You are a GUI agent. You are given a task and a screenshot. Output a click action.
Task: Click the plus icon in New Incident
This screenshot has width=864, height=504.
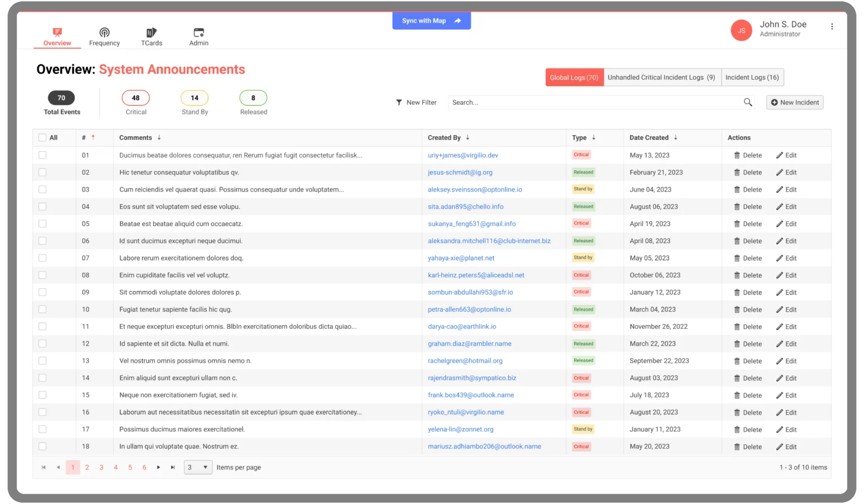point(774,102)
